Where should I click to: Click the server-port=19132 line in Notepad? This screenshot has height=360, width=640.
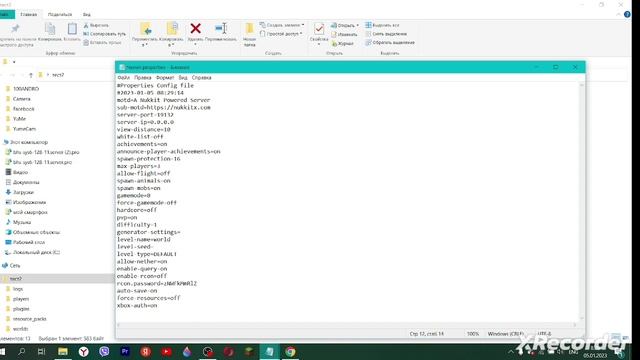[x=145, y=115]
